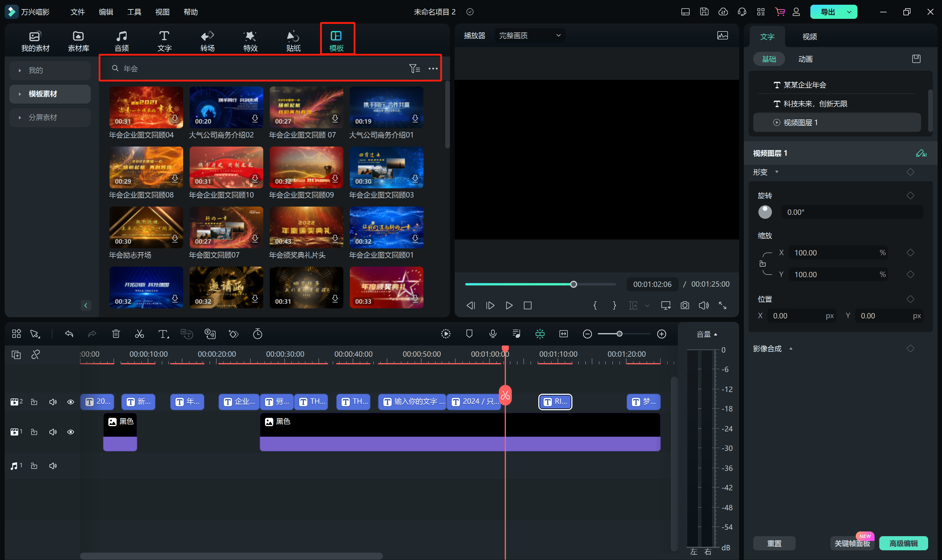Add a marker with the shield icon
Image resolution: width=942 pixels, height=560 pixels.
[469, 334]
